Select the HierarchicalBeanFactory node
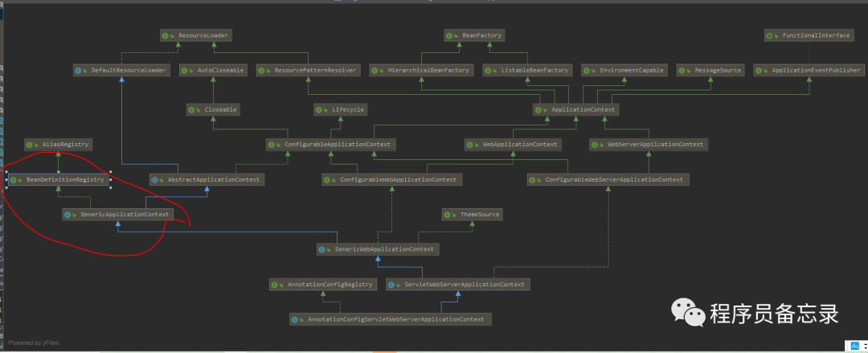 coord(422,71)
